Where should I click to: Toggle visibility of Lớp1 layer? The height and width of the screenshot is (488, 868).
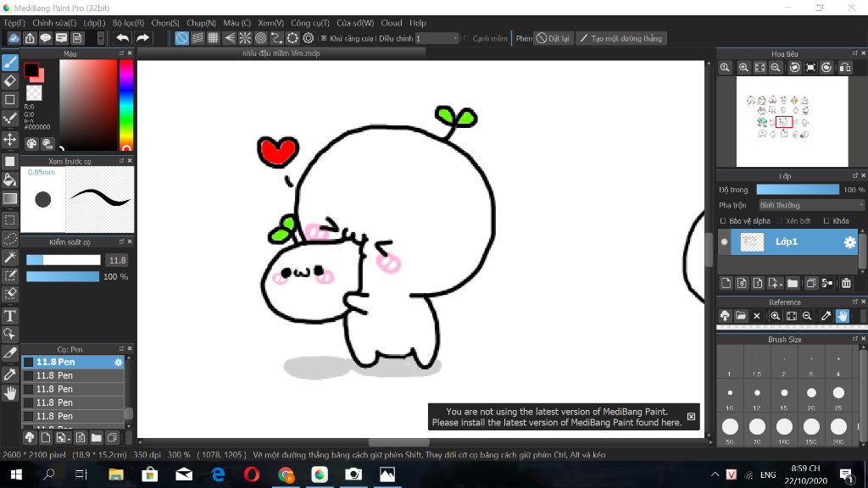click(724, 241)
